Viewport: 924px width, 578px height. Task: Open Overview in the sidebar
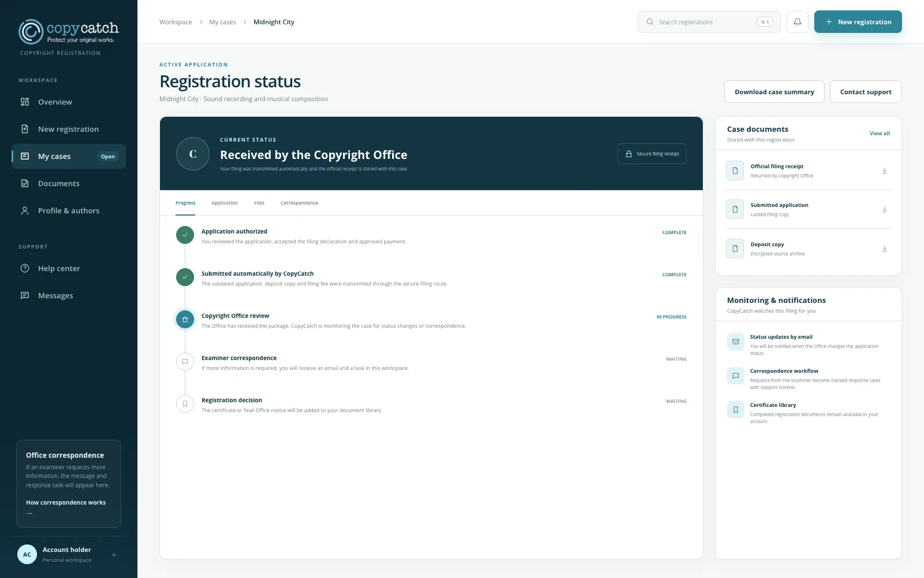(x=69, y=102)
